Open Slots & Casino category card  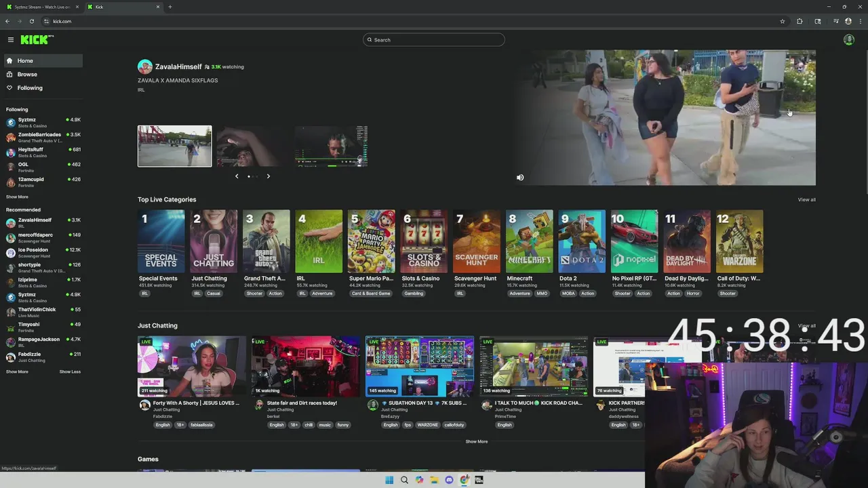tap(424, 241)
